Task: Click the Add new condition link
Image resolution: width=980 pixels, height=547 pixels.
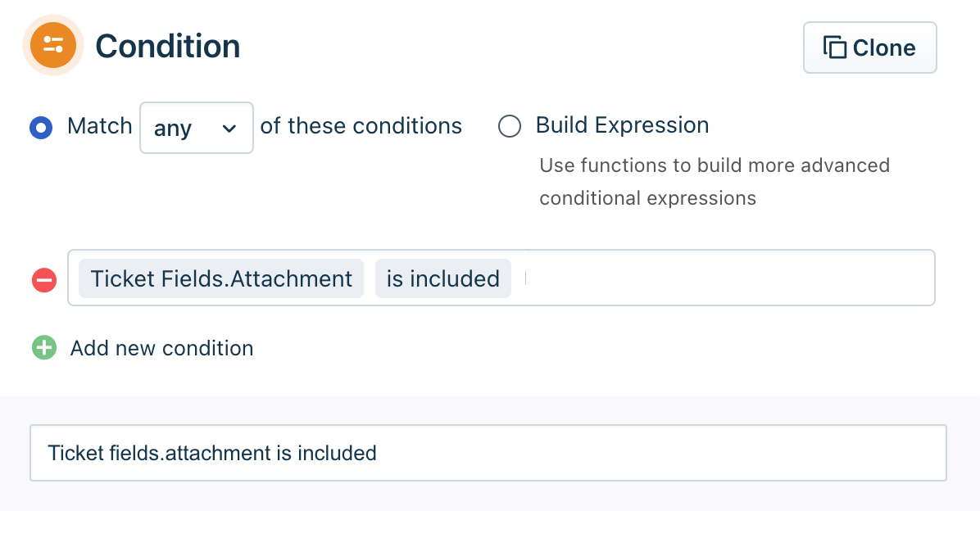Action: (162, 348)
